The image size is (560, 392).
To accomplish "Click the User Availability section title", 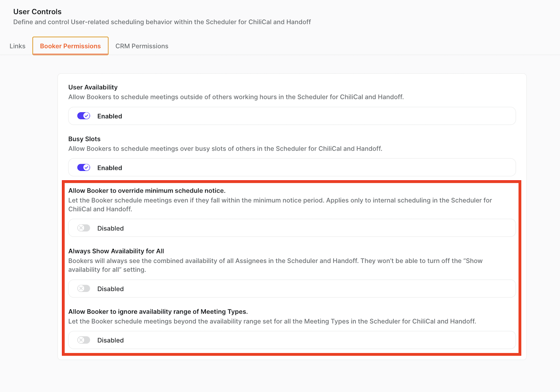I will point(93,87).
